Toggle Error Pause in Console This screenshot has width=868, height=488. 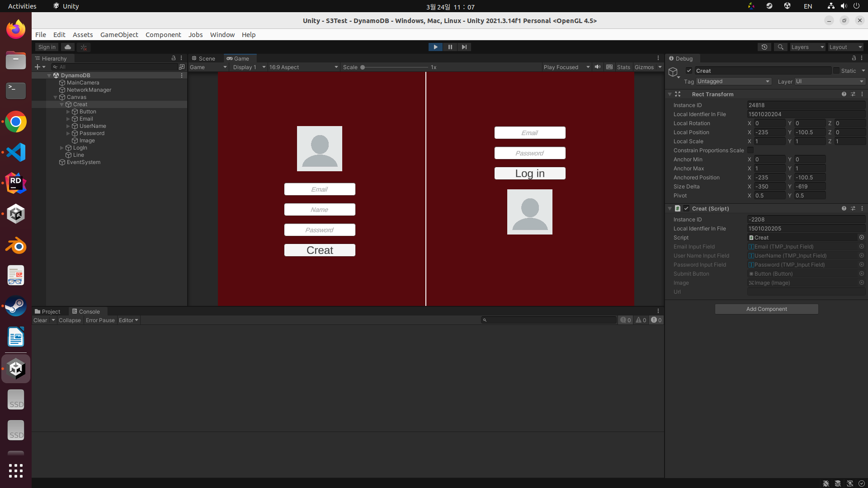pos(100,320)
